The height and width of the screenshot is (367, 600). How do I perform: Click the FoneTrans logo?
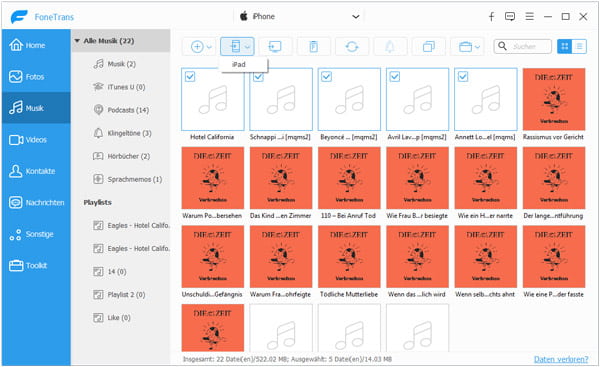(19, 17)
